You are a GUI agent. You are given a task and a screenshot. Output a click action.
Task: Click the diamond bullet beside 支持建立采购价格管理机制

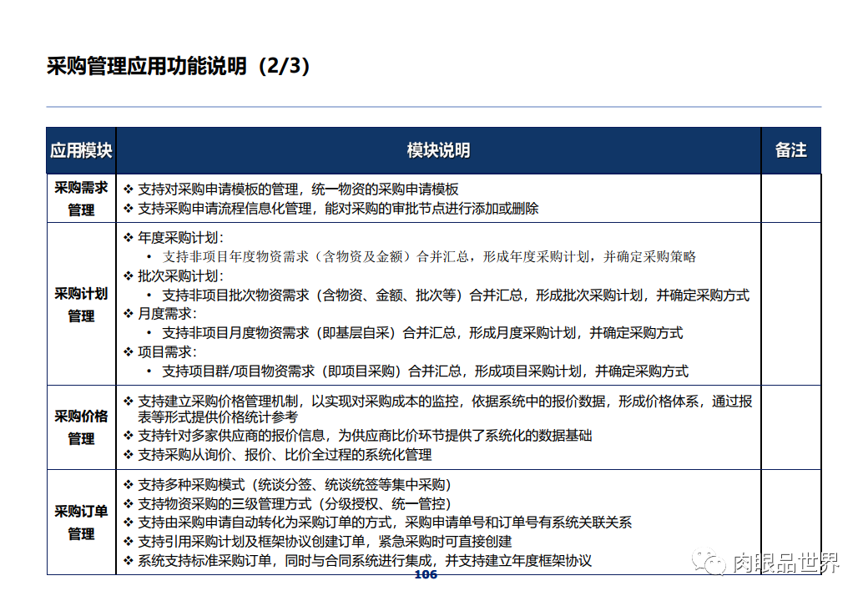click(x=128, y=400)
